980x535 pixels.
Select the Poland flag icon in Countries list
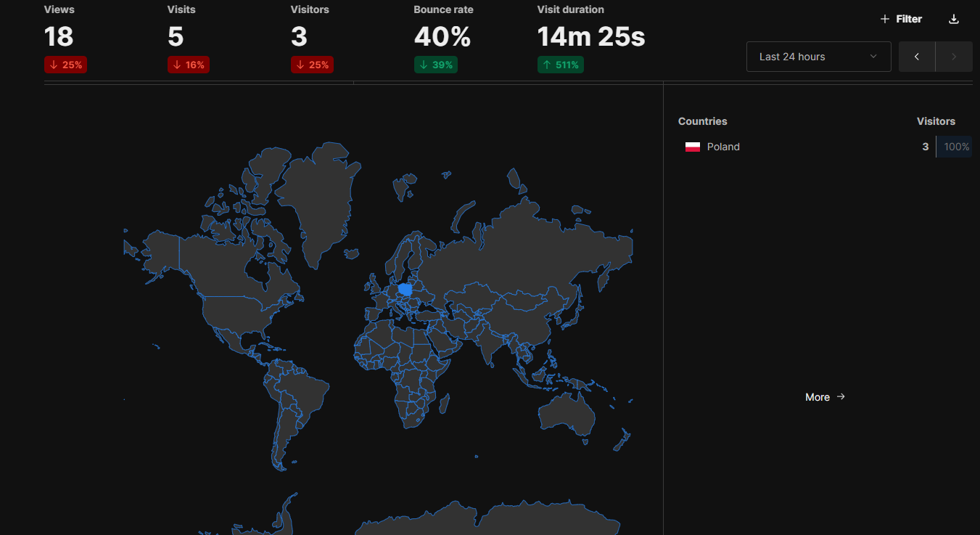[x=693, y=147]
